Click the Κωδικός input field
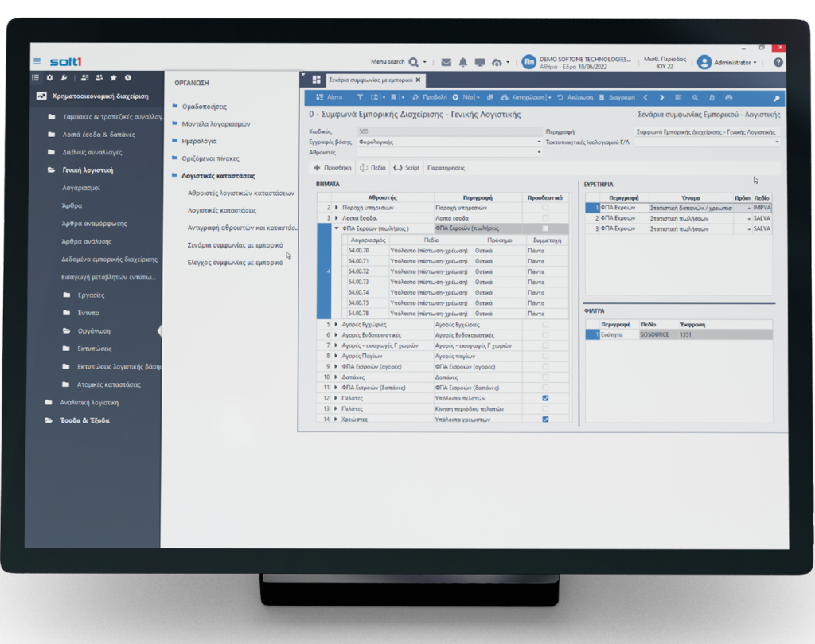The image size is (815, 644). (446, 131)
